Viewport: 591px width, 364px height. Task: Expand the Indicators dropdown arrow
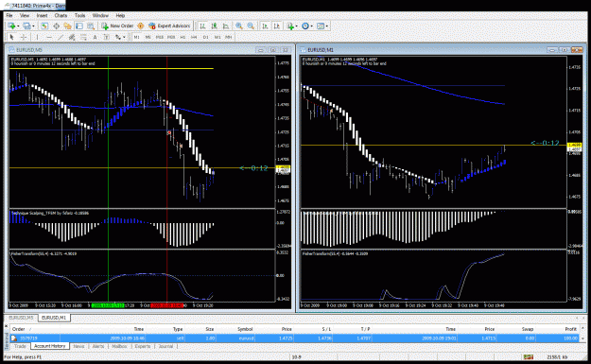297,26
